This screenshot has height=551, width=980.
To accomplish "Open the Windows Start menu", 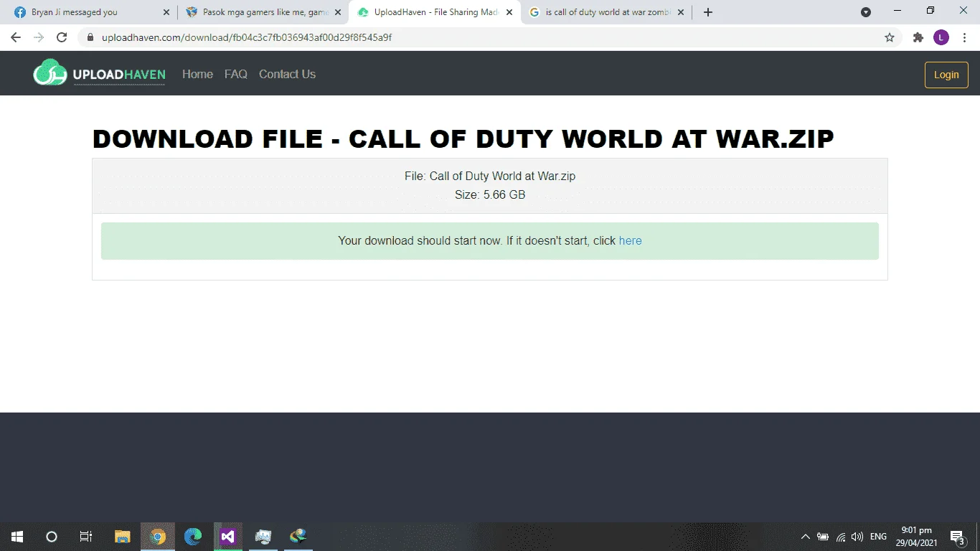I will pyautogui.click(x=17, y=537).
